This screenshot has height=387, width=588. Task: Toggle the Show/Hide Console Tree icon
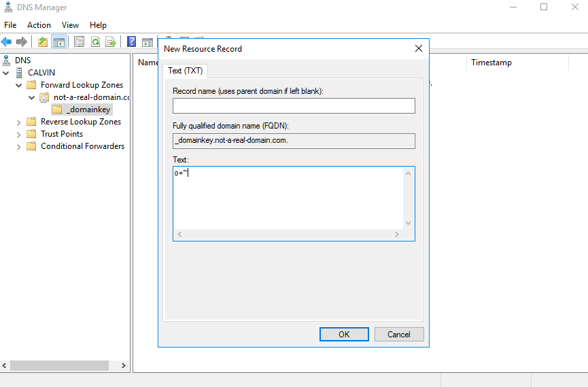(x=59, y=41)
